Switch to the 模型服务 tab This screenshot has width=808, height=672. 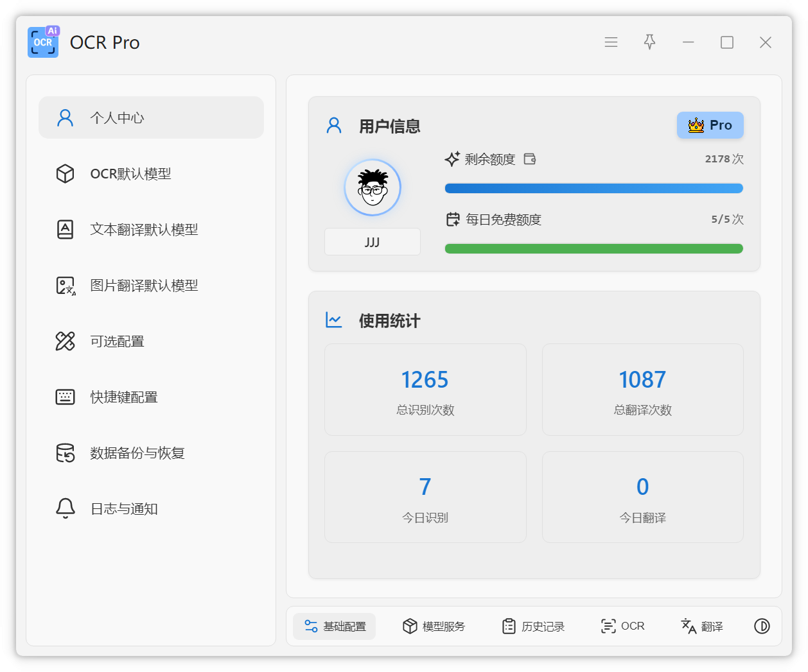click(x=434, y=626)
